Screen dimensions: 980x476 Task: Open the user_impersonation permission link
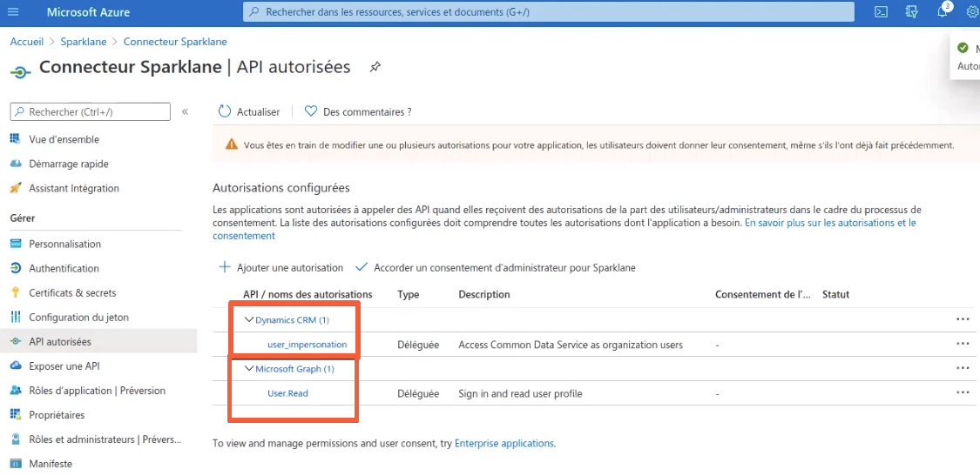pyautogui.click(x=307, y=345)
